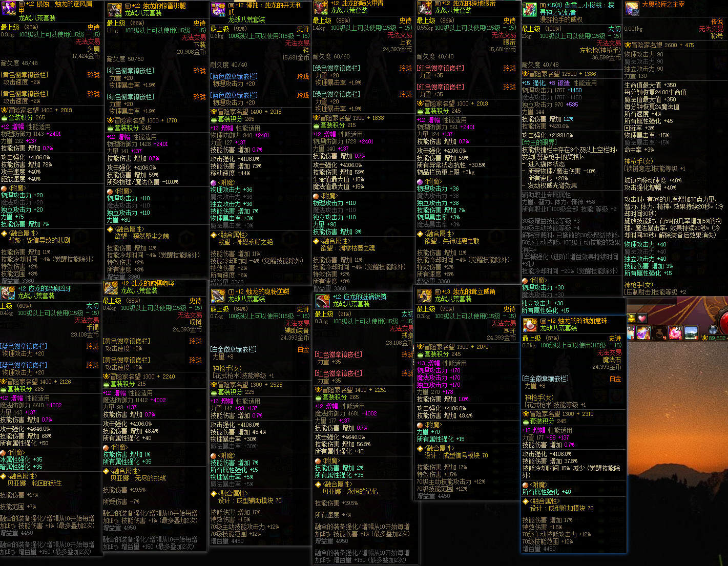Click the 应龙的避祸锐鳞 ring icon
This screenshot has height=566, width=728.
(322, 301)
